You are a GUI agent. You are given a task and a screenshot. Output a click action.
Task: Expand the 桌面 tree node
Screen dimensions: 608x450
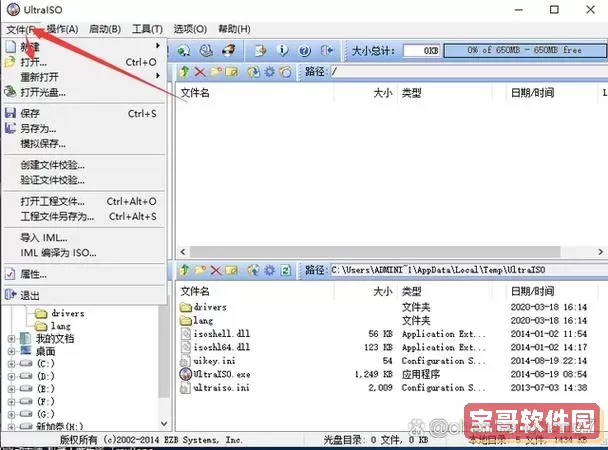tap(12, 352)
